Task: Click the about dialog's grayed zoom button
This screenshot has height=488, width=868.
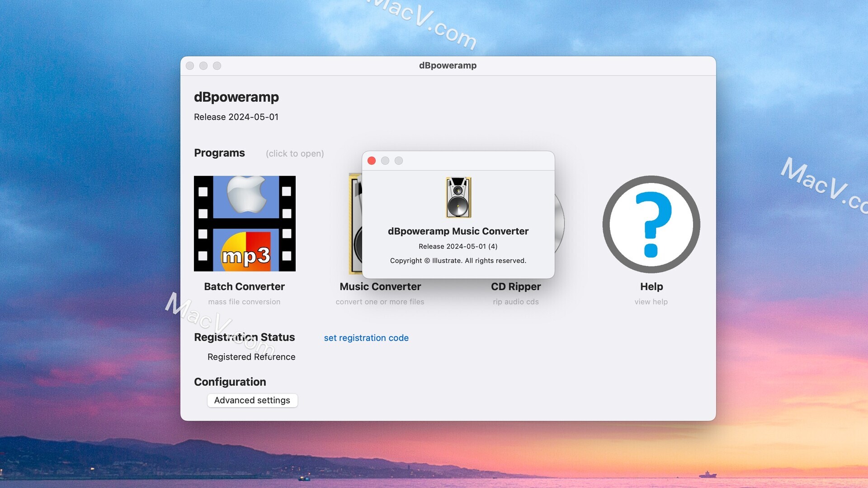Action: [x=399, y=161]
